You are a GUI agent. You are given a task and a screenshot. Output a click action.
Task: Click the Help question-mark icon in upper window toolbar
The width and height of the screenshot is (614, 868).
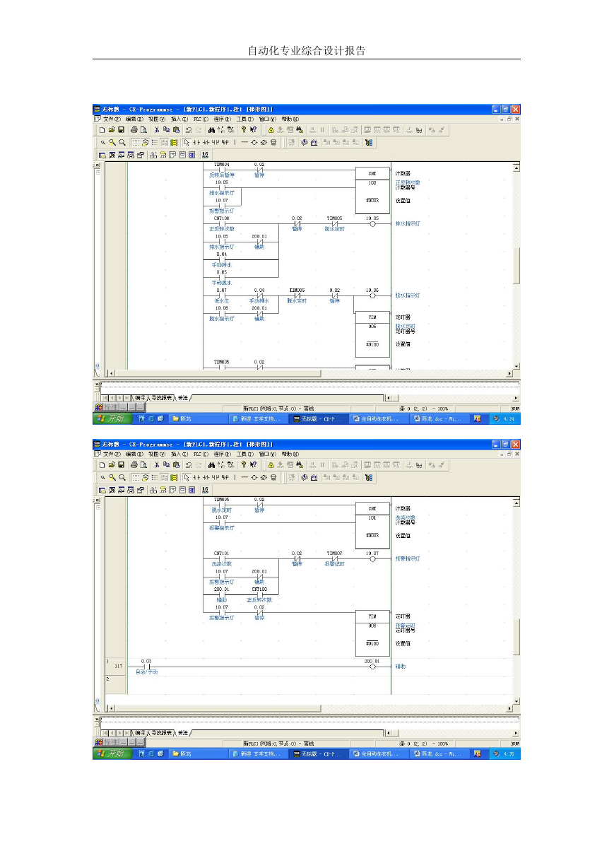(244, 130)
